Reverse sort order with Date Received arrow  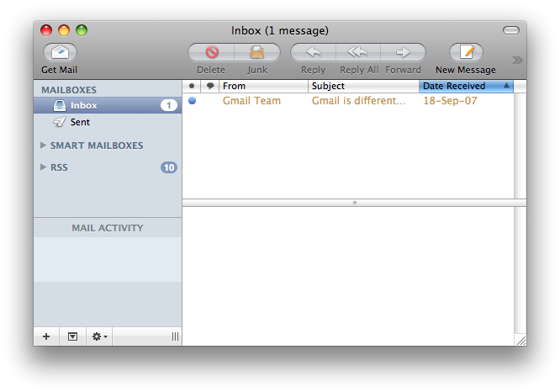click(506, 86)
